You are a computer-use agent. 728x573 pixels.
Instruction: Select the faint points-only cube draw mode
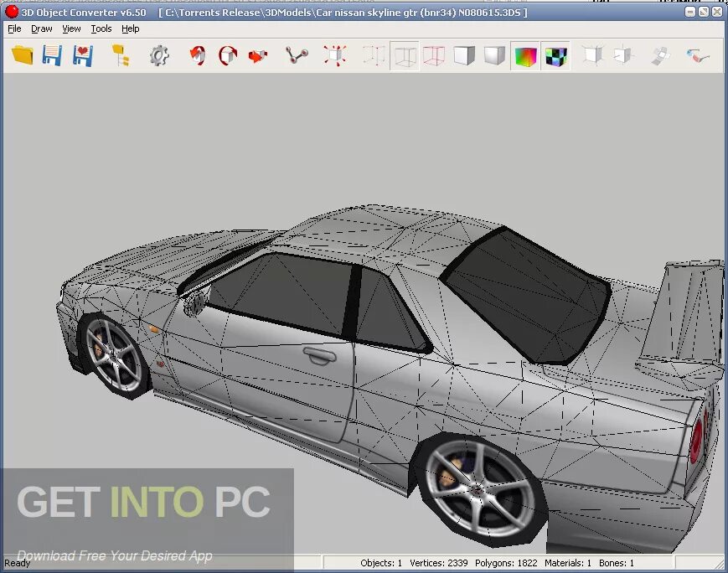[x=374, y=55]
